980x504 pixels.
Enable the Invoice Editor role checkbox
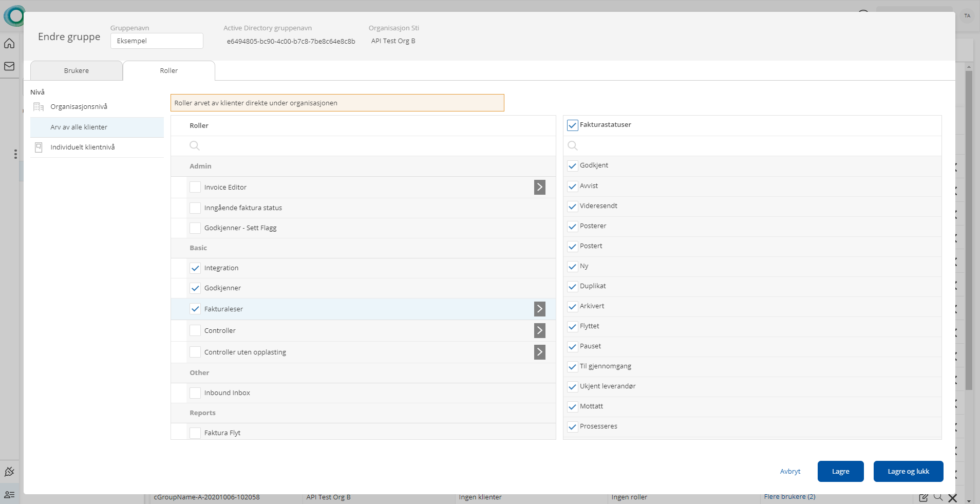point(195,187)
